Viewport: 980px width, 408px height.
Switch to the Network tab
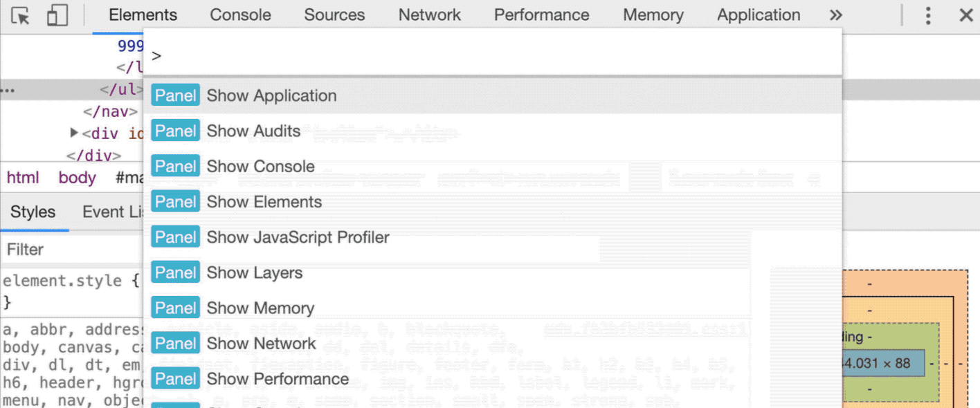tap(429, 15)
